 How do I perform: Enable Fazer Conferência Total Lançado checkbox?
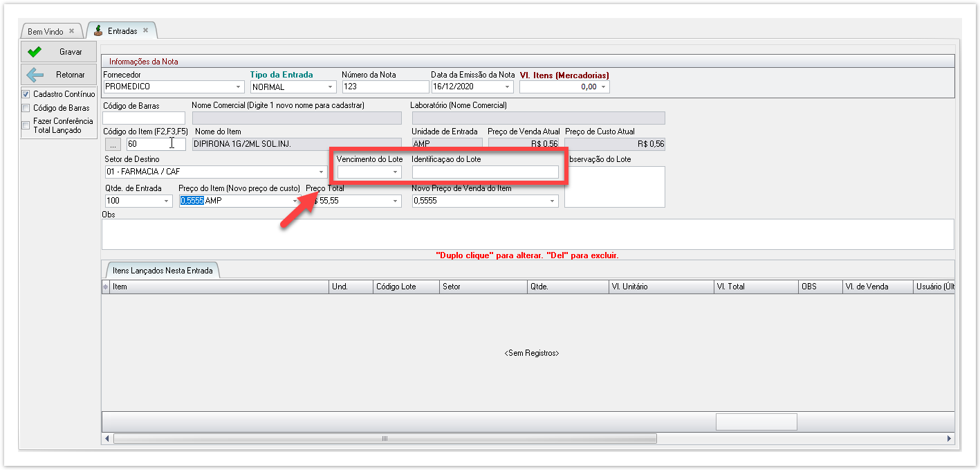(26, 125)
